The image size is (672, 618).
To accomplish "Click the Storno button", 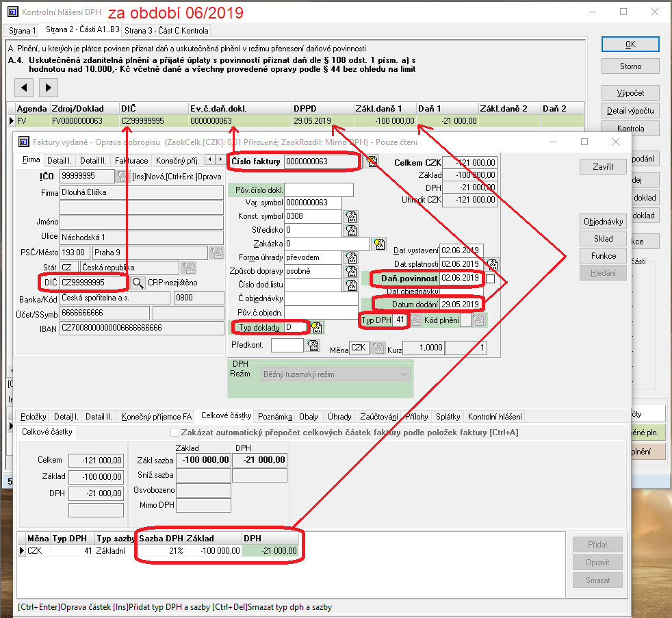I will [x=630, y=66].
